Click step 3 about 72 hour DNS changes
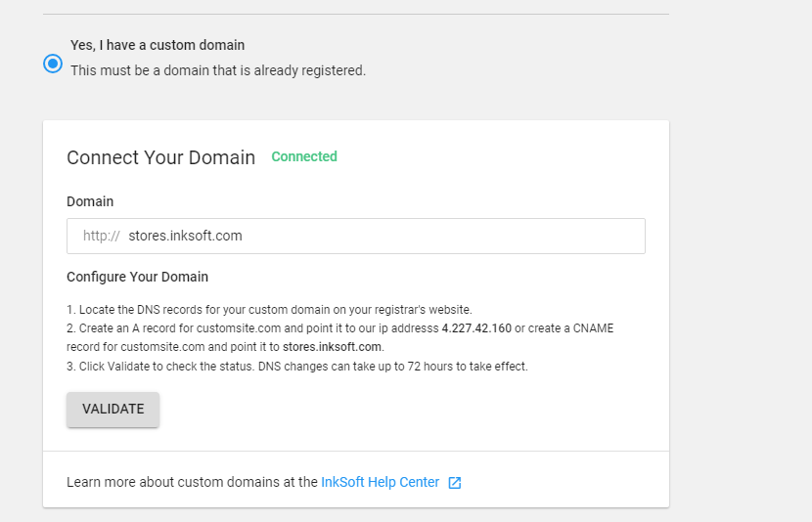This screenshot has height=522, width=812. pyautogui.click(x=296, y=367)
